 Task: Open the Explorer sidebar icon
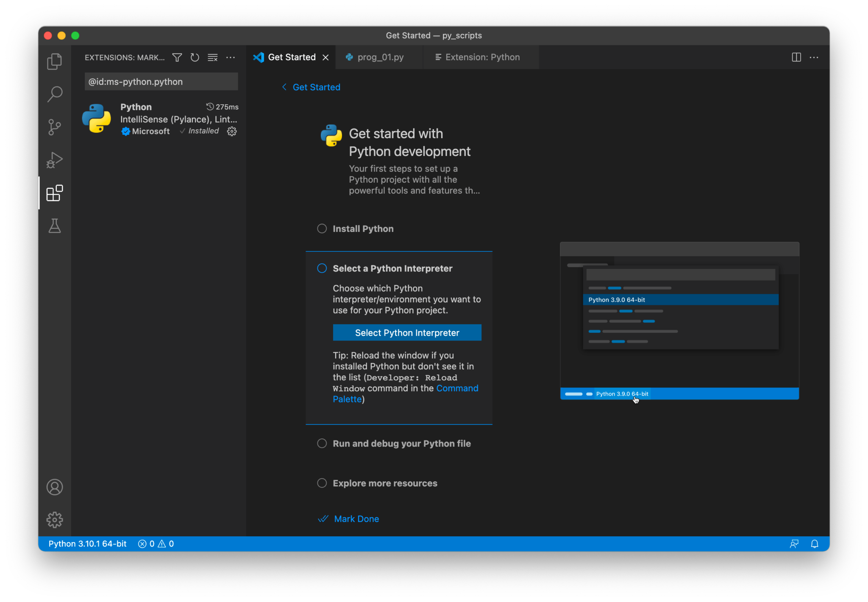pos(54,61)
